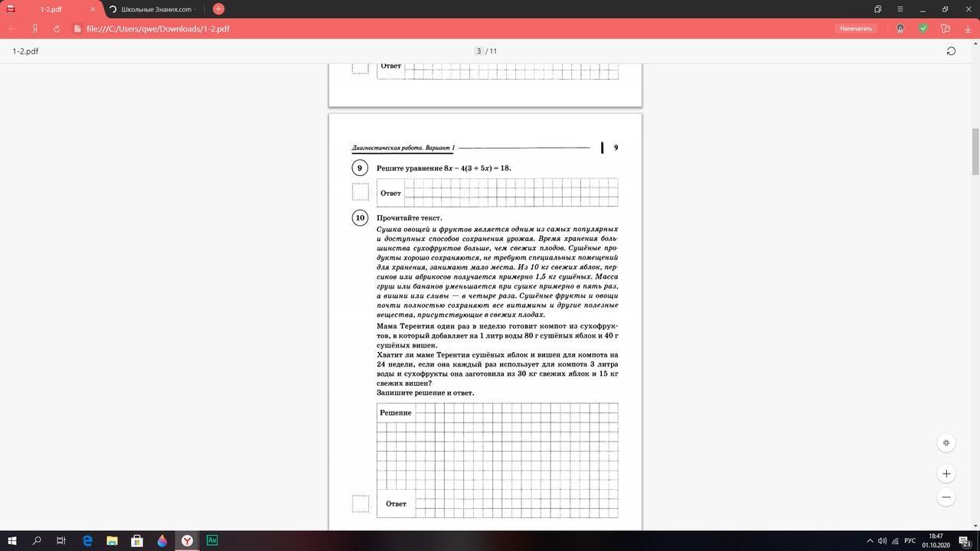Open Adobe Audition from taskbar

click(212, 540)
